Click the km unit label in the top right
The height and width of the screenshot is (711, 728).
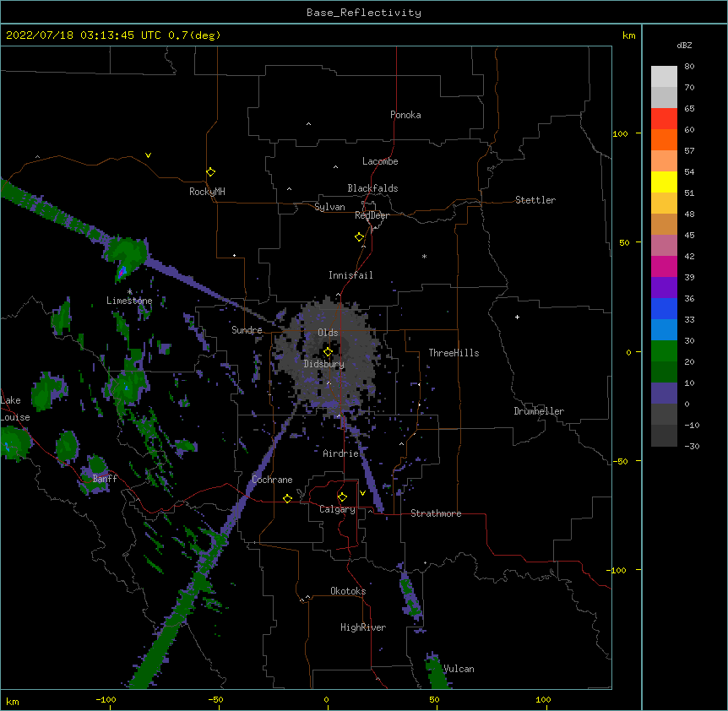pos(628,35)
